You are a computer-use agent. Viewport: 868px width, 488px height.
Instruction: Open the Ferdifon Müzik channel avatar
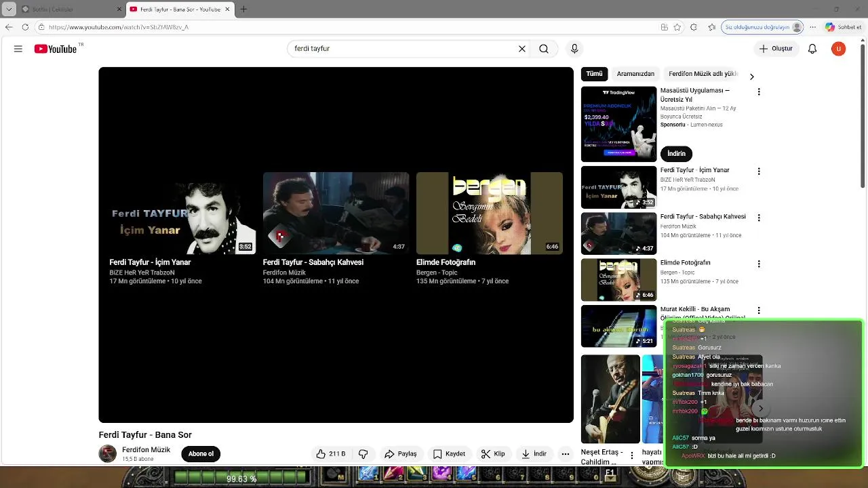pyautogui.click(x=108, y=454)
